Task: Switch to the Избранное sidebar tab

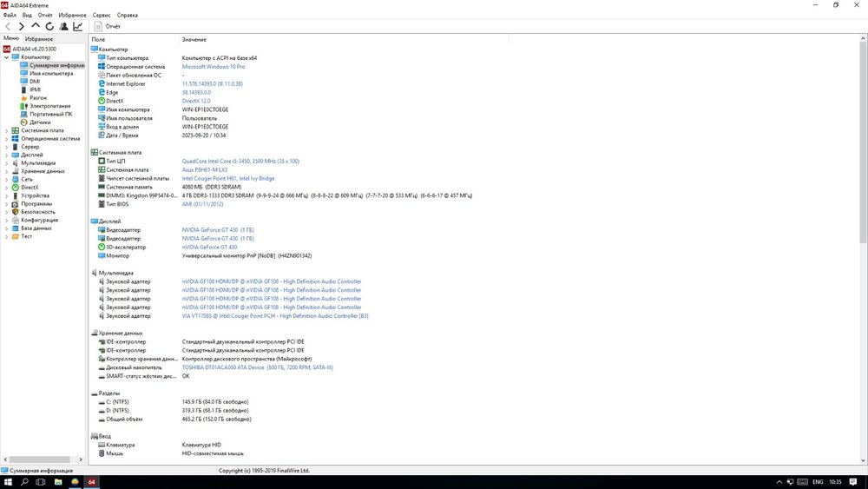Action: click(x=39, y=39)
